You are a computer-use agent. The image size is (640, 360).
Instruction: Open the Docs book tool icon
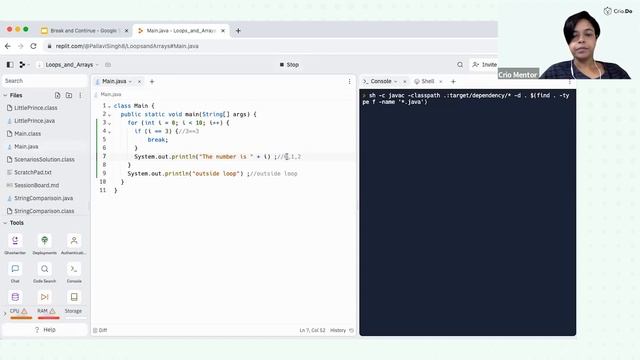(74, 297)
